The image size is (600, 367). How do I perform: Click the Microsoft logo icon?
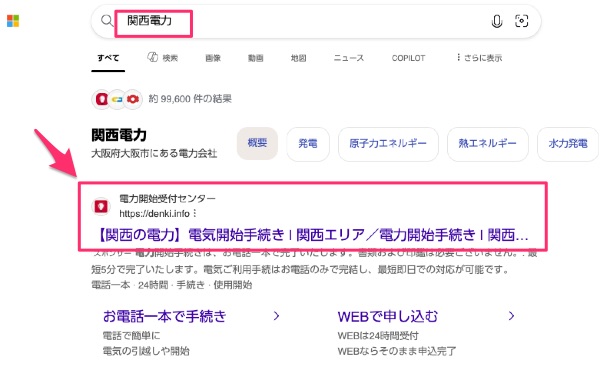click(13, 21)
